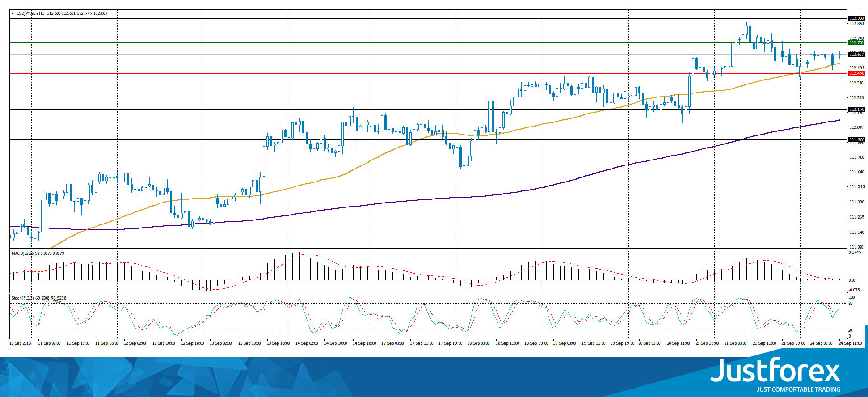Click the 14 Sep 02:00 time label
This screenshot has height=397, width=868.
pos(307,343)
